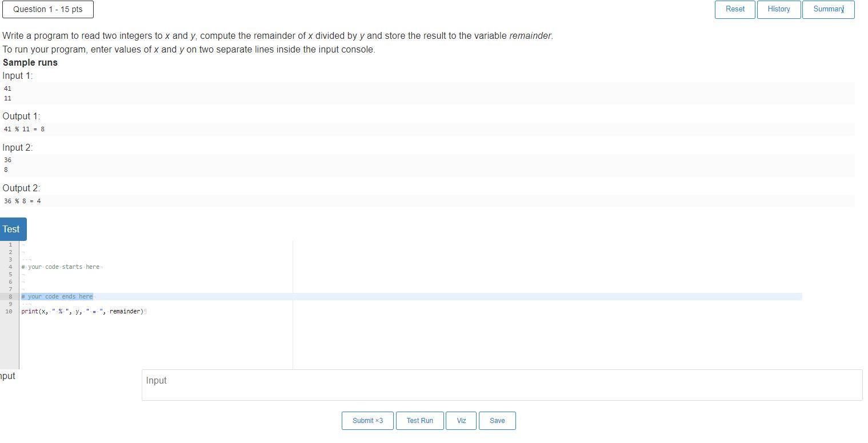868x443 pixels.
Task: Click the '# your code starts here' comment
Action: click(x=61, y=267)
